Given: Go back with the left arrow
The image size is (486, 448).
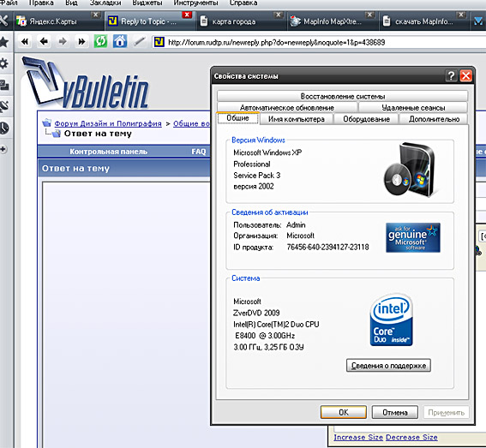Looking at the screenshot, I should click(x=44, y=41).
